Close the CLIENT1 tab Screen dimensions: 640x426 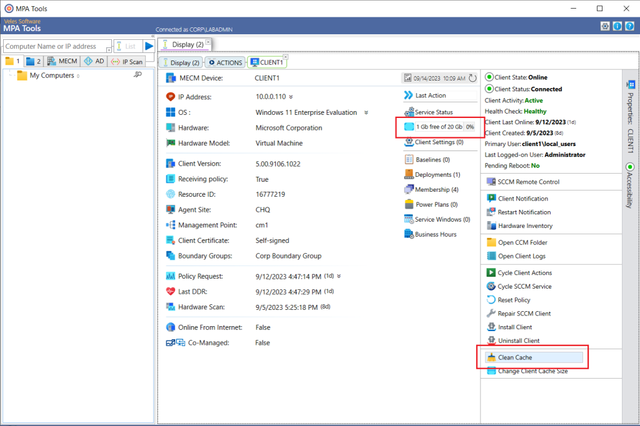click(285, 57)
